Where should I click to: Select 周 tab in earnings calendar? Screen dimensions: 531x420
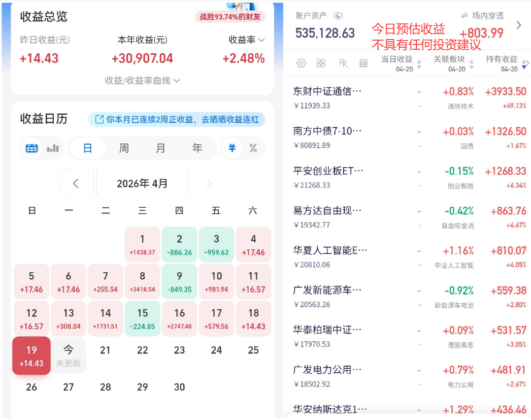point(124,148)
